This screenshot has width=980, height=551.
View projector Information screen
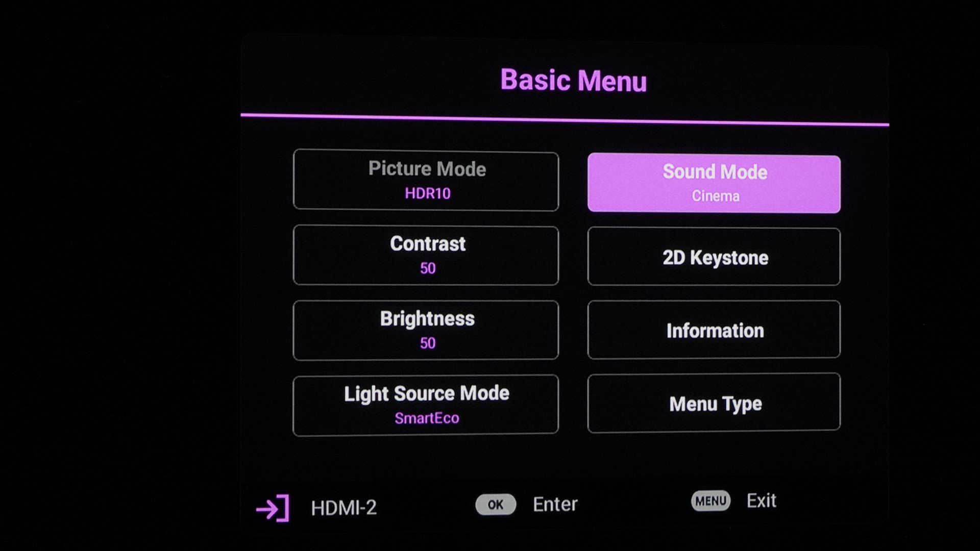[x=714, y=330]
